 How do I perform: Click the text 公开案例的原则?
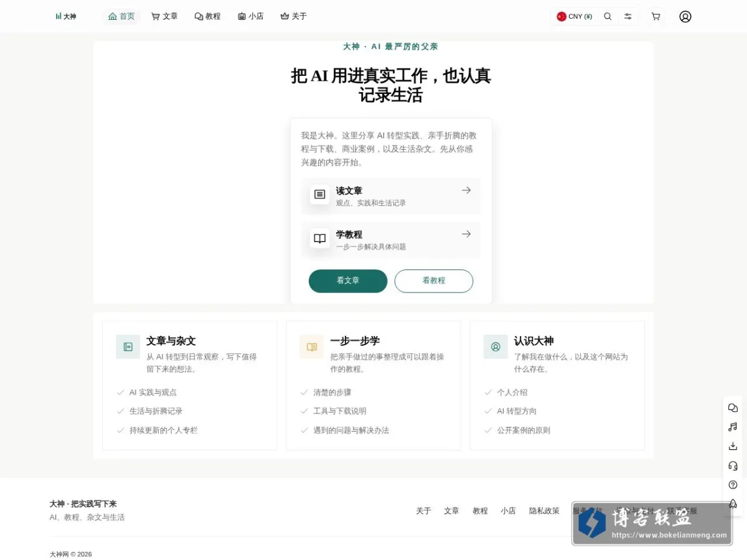click(524, 431)
